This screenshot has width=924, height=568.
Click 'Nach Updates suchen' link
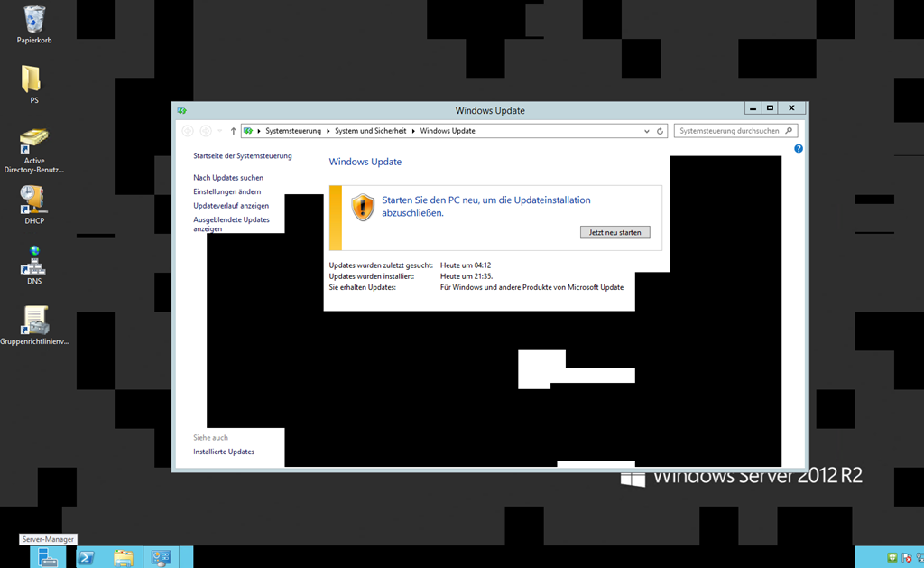[x=228, y=178]
